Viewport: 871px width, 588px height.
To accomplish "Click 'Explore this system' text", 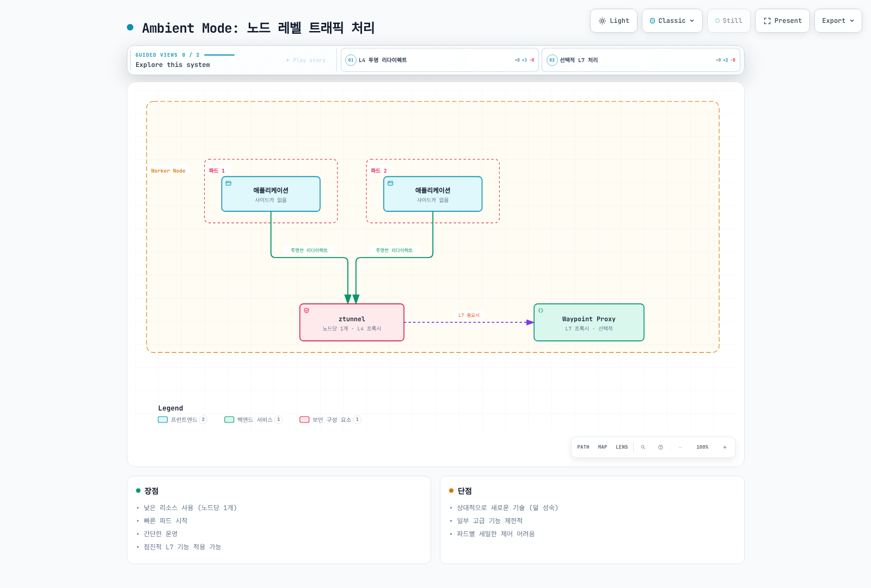I will tap(173, 65).
